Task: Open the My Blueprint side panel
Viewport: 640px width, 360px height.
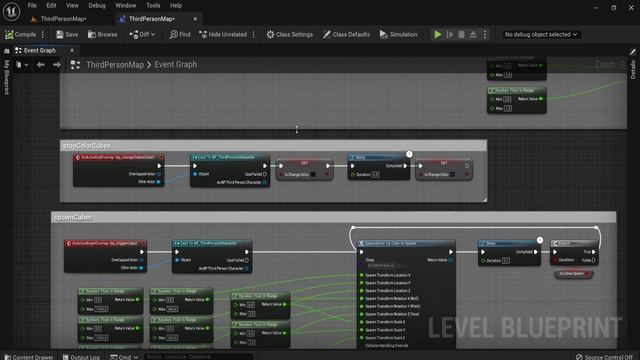Action: click(7, 78)
